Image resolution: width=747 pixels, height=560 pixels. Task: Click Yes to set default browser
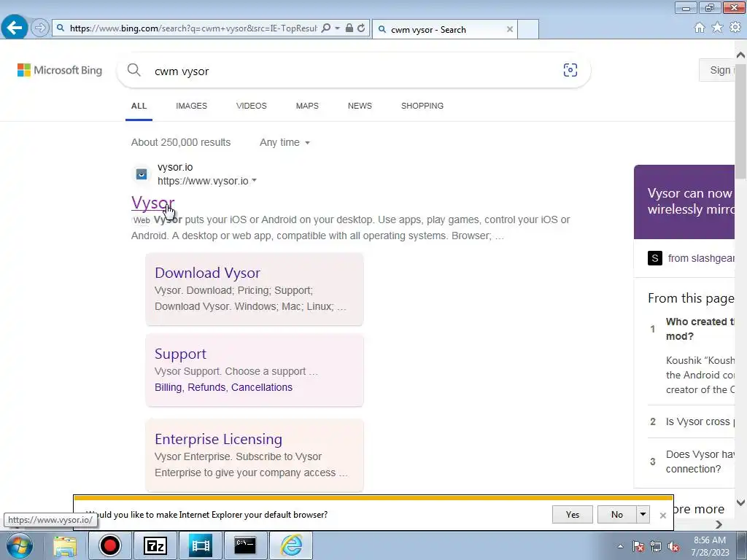coord(573,514)
